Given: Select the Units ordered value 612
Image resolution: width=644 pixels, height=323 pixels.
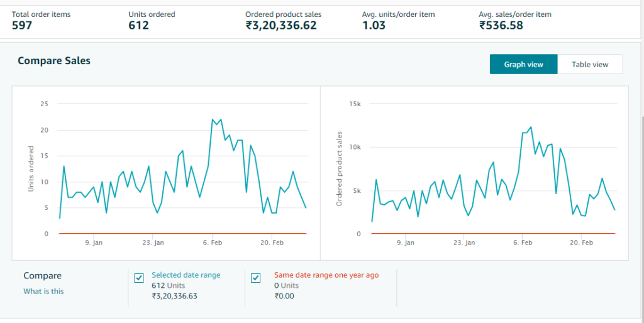Looking at the screenshot, I should point(138,25).
